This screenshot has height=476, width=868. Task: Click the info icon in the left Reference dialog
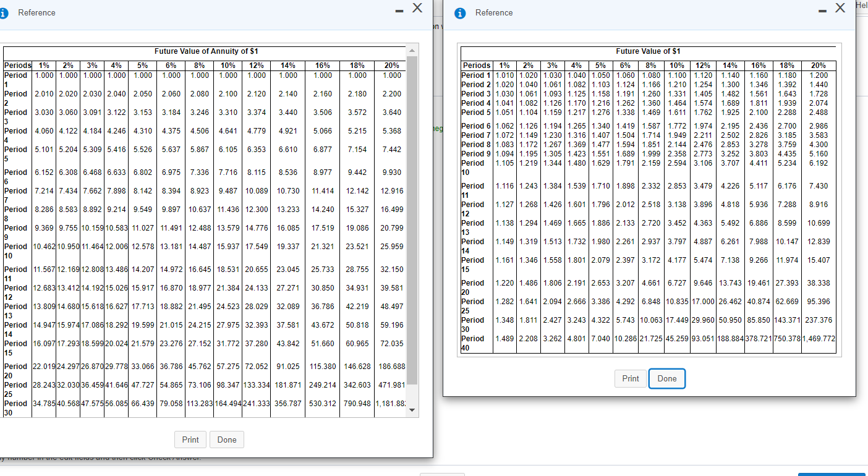click(x=4, y=12)
